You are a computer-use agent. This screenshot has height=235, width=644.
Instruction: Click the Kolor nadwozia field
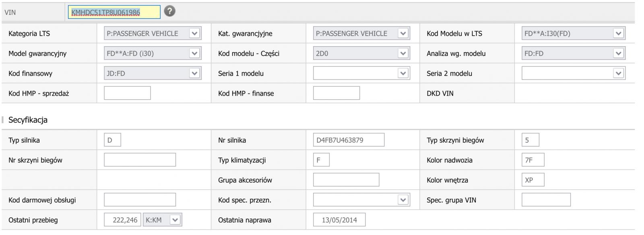(533, 160)
